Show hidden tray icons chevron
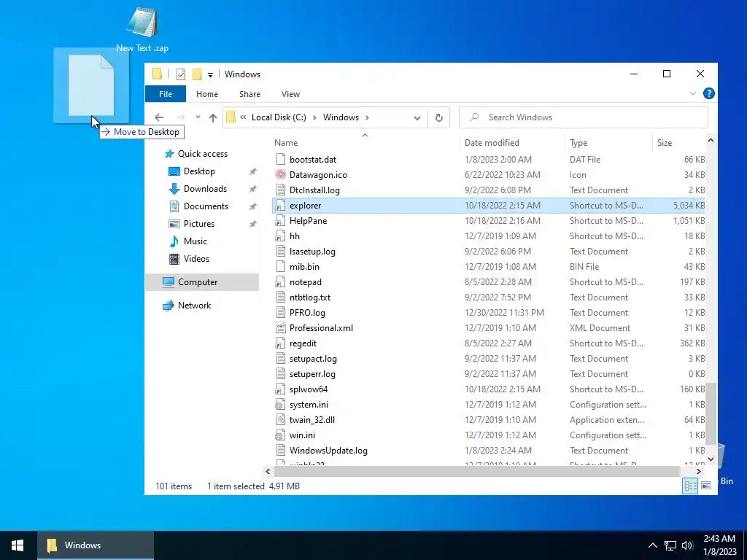Image resolution: width=747 pixels, height=560 pixels. pos(653,545)
